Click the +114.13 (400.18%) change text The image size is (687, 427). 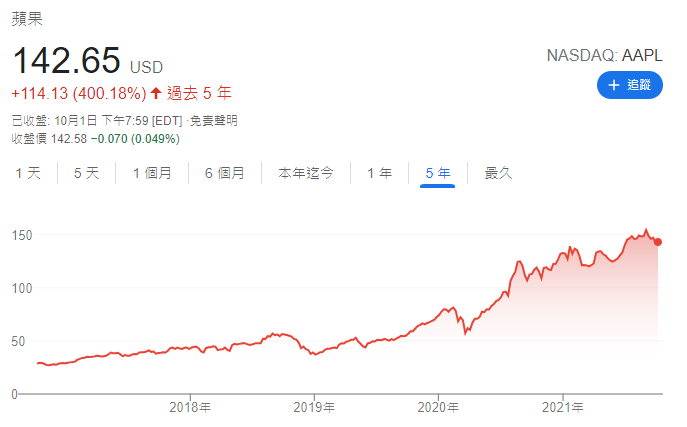(79, 93)
